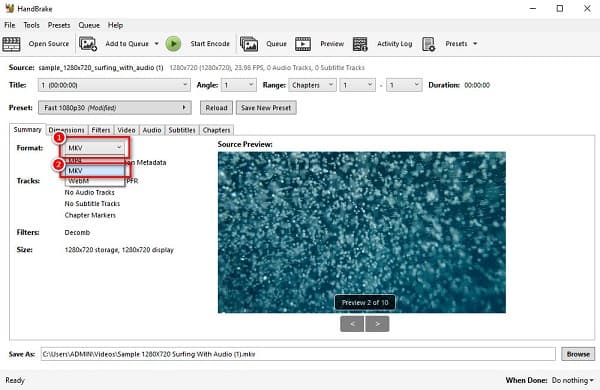The height and width of the screenshot is (390, 600).
Task: Open the Range Chapters dropdown
Action: [312, 85]
